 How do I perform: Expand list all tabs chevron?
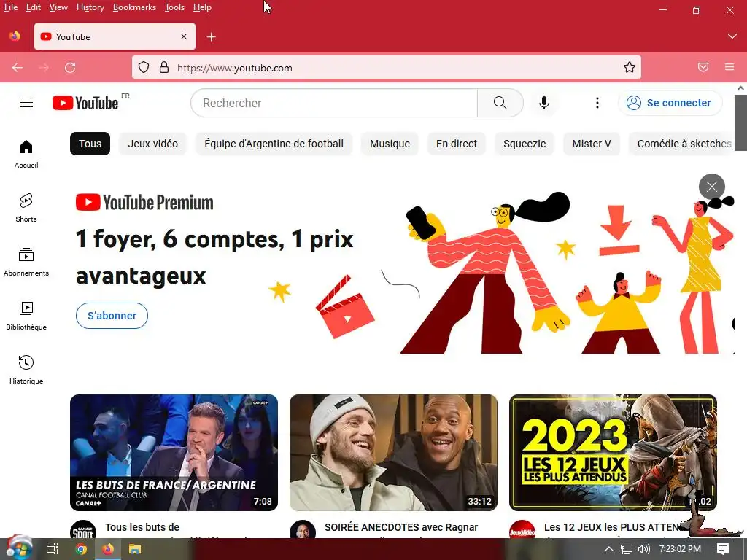732,36
